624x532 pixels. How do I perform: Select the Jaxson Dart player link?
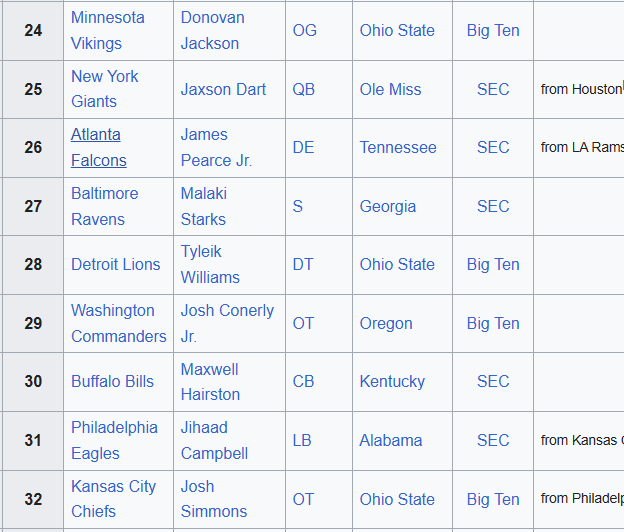(x=223, y=89)
